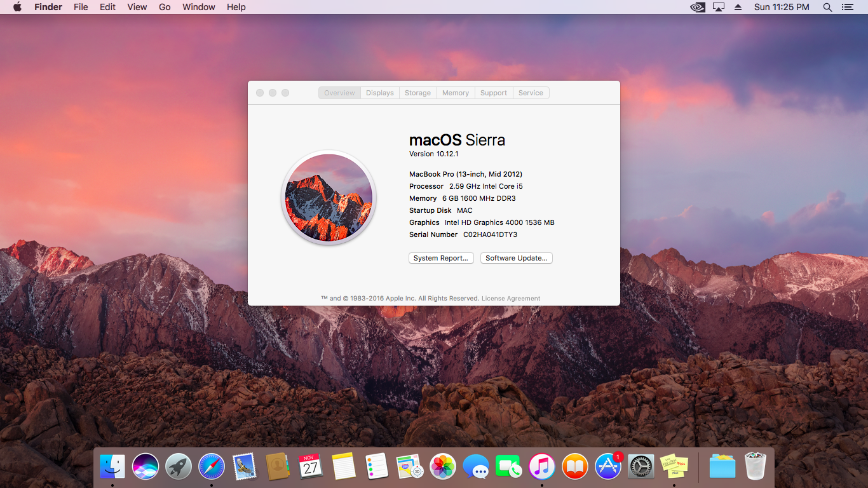Image resolution: width=868 pixels, height=488 pixels.
Task: Open System Preferences gear icon
Action: tap(641, 466)
